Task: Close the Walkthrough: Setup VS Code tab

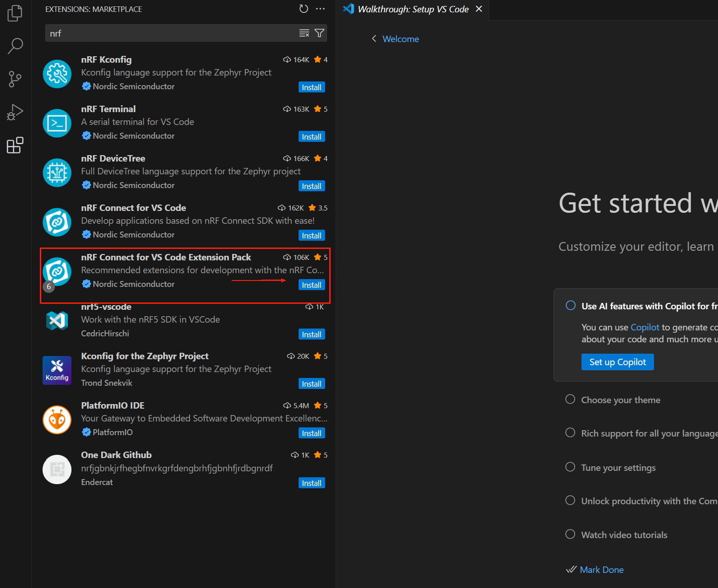Action: pos(479,9)
